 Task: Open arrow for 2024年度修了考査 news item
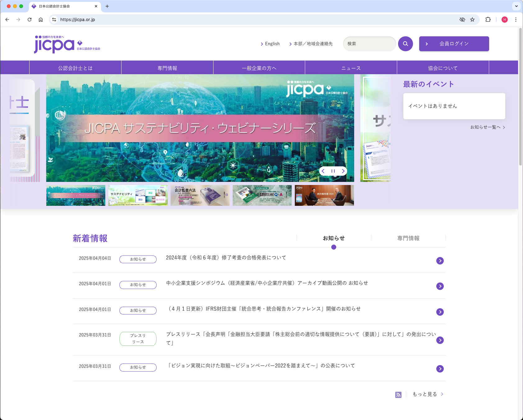click(440, 261)
